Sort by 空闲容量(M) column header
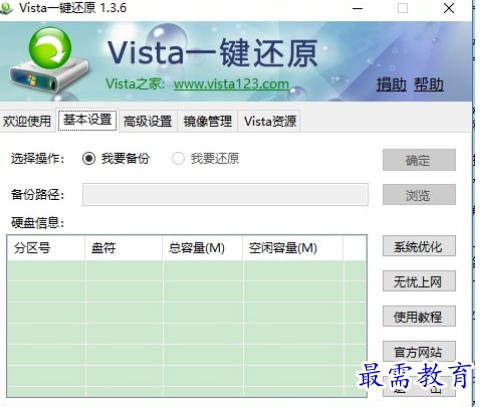Viewport: 480px width, 407px height. 293,248
